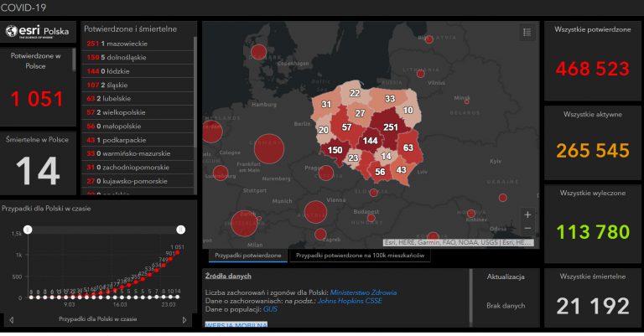644x336 pixels.
Task: Click the Źródła danych heading
Action: [x=228, y=277]
